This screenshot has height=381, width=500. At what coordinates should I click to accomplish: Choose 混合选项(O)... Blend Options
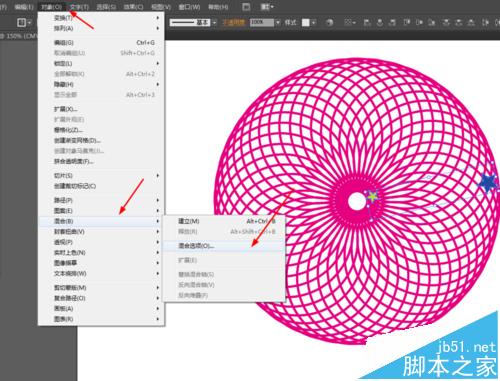pos(224,246)
